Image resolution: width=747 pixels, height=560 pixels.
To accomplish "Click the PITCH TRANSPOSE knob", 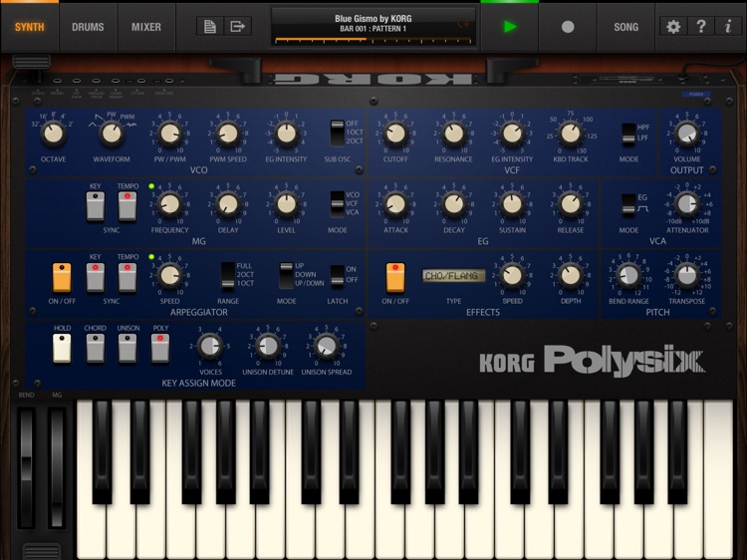I will click(x=686, y=275).
